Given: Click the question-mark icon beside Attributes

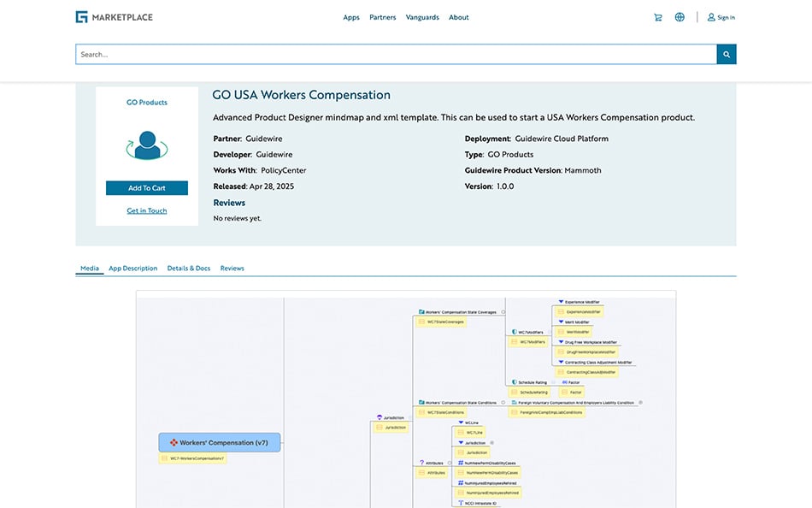Looking at the screenshot, I should tap(421, 463).
